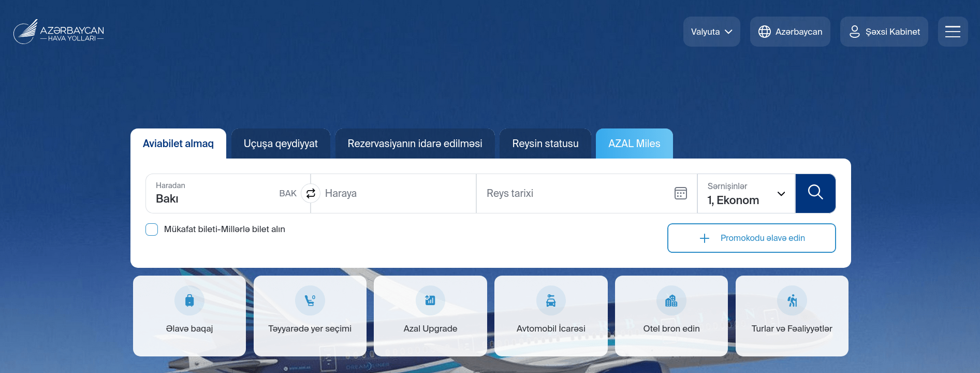980x373 pixels.
Task: Click Promokodu əlavə edin button
Action: [751, 238]
